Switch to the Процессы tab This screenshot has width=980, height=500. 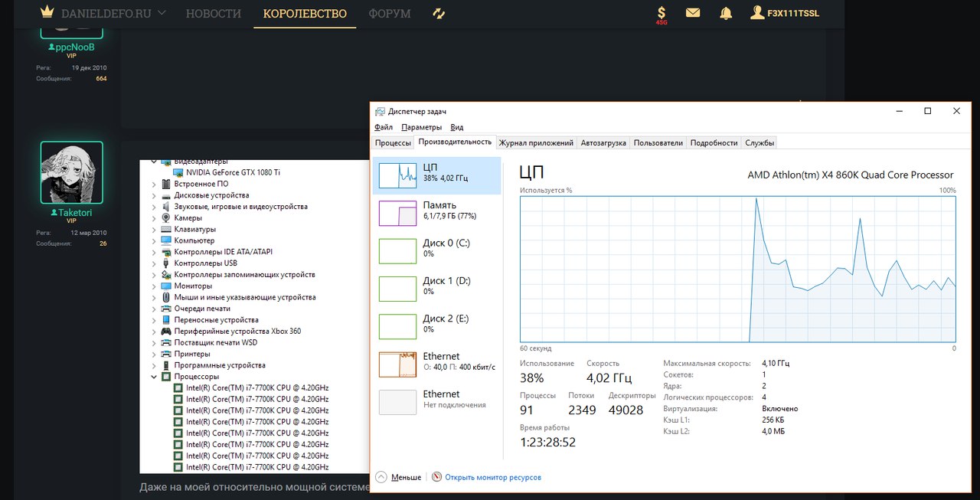tap(394, 142)
